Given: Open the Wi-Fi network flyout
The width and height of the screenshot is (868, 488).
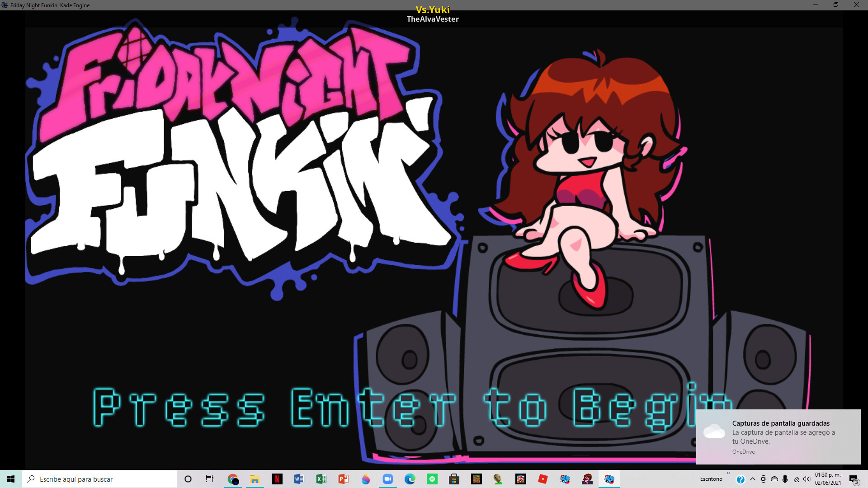Looking at the screenshot, I should (x=796, y=479).
